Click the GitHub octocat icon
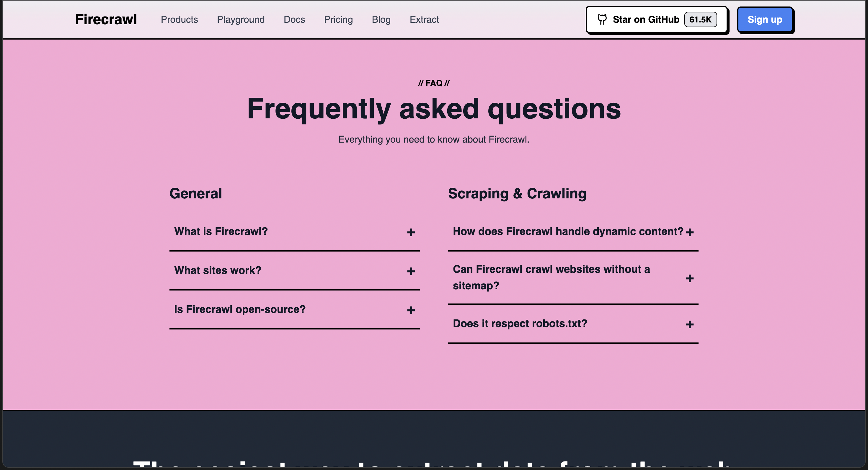Screen dimensions: 868x470 tap(602, 19)
